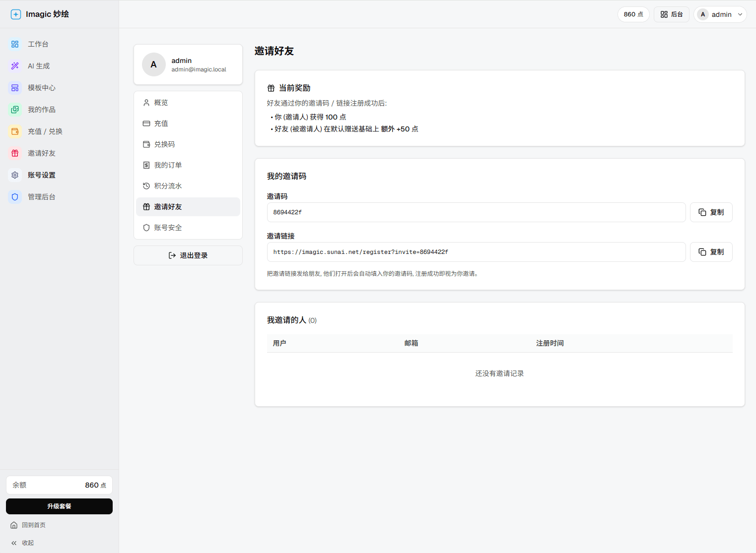Screen dimensions: 756x553
Task: Click the 账号安全 shield icon
Action: 146,228
